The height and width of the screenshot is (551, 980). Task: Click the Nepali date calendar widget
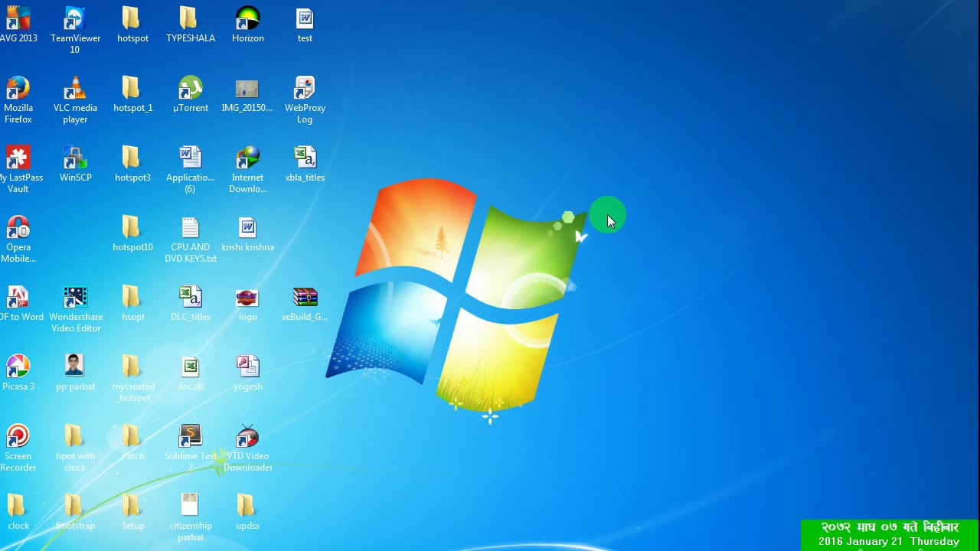click(x=890, y=535)
